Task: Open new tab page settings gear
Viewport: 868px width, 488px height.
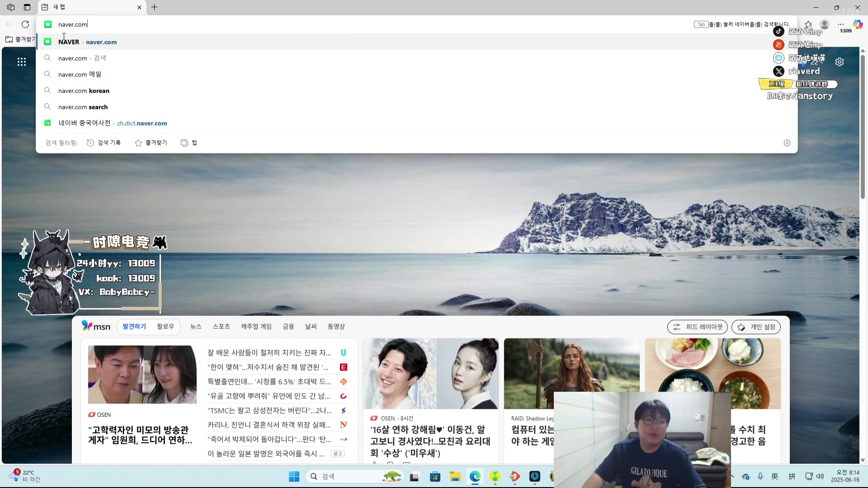Action: pos(840,62)
